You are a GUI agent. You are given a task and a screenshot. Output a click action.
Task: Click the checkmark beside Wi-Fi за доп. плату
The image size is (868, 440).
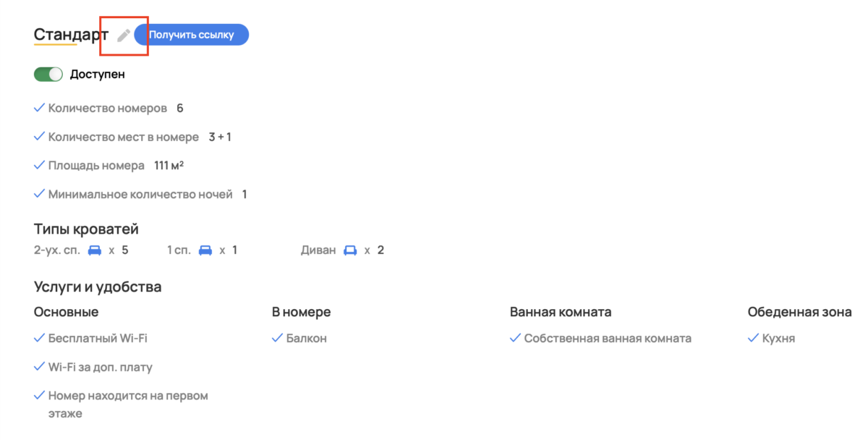[39, 367]
